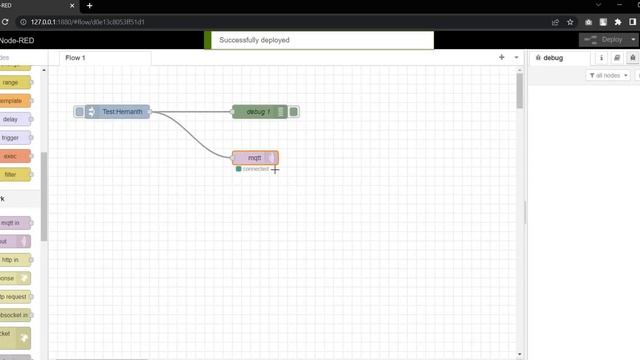Pick the filter node in palette

[x=15, y=174]
